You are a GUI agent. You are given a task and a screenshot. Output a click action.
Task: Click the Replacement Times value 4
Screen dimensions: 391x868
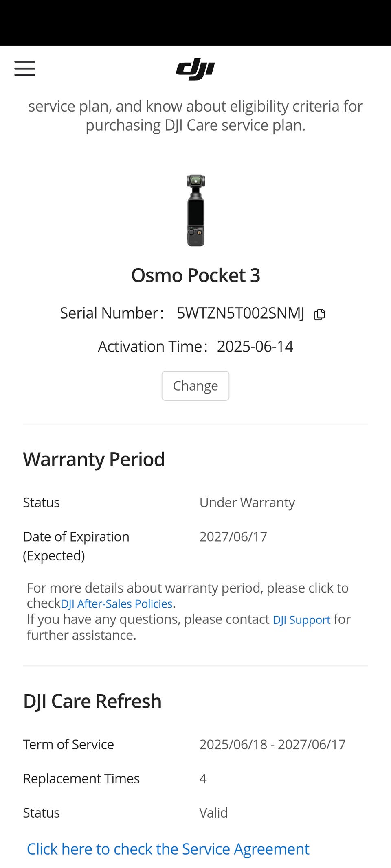click(203, 778)
